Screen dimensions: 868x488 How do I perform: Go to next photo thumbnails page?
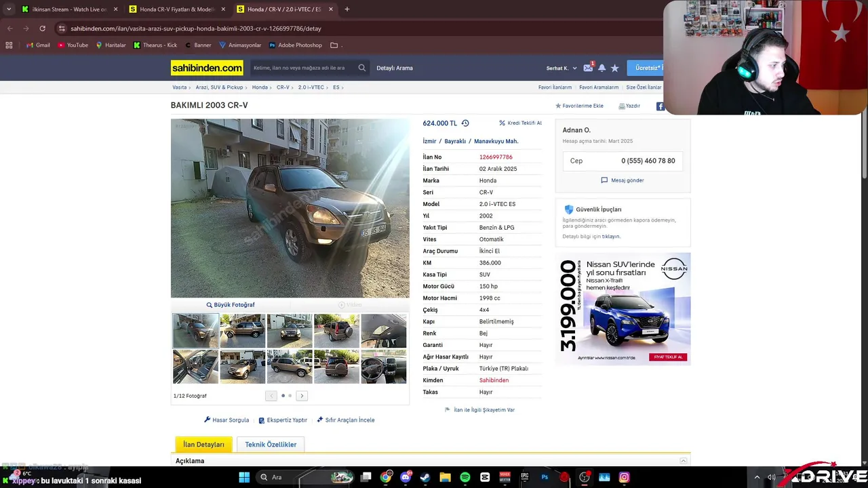(x=302, y=396)
